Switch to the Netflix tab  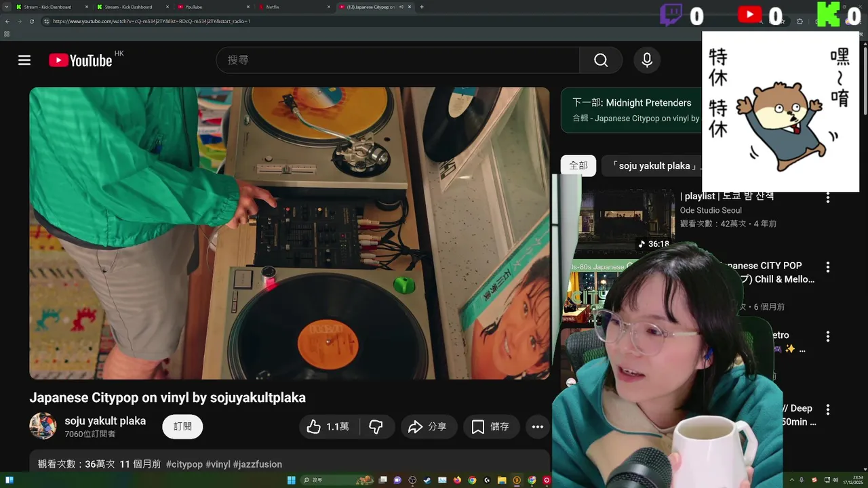[x=295, y=7]
